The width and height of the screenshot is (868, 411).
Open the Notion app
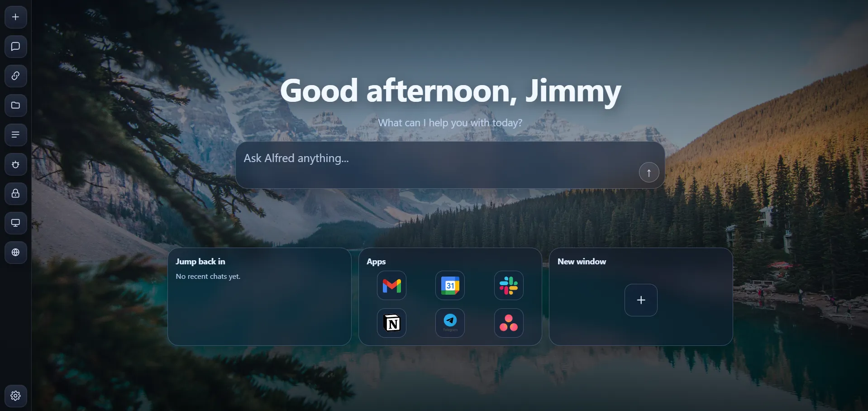tap(391, 323)
